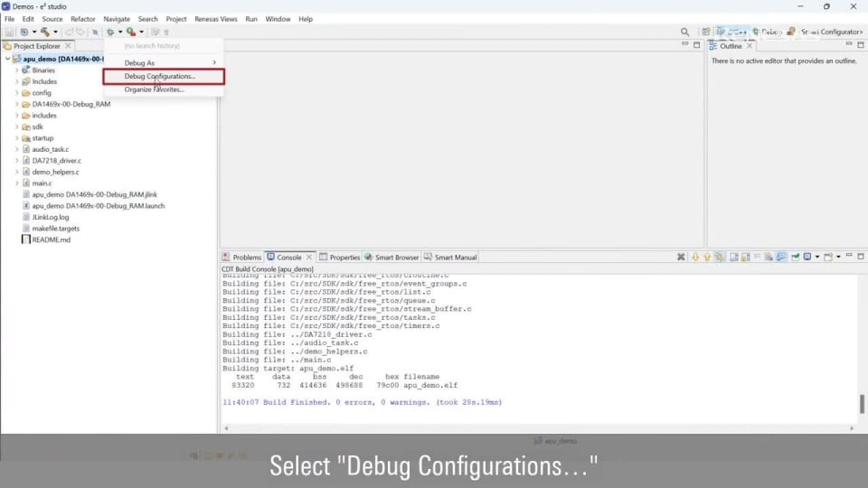The width and height of the screenshot is (868, 488).
Task: Expand the sdk folder
Action: 16,127
